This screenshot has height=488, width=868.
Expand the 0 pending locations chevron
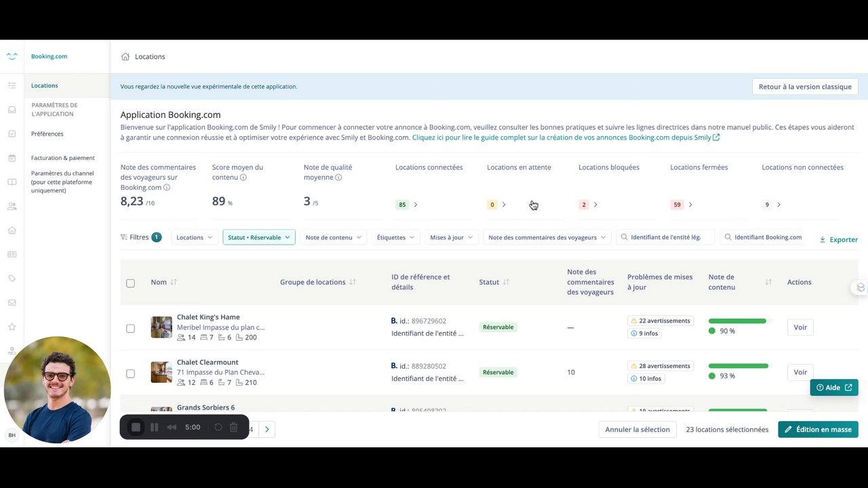504,205
